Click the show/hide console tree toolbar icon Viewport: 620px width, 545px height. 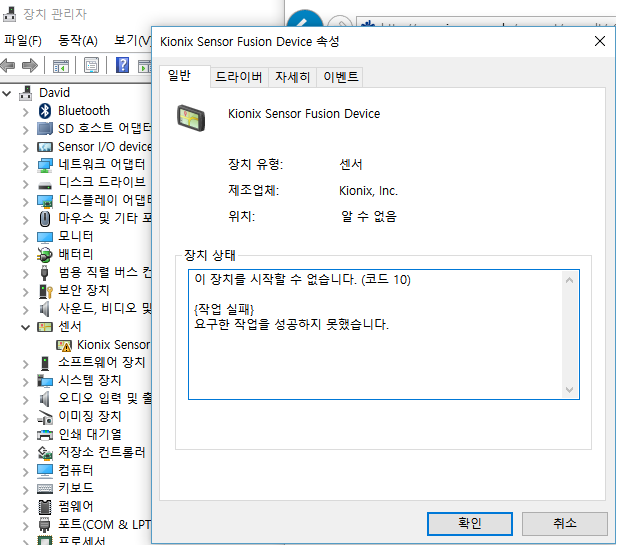pos(61,66)
